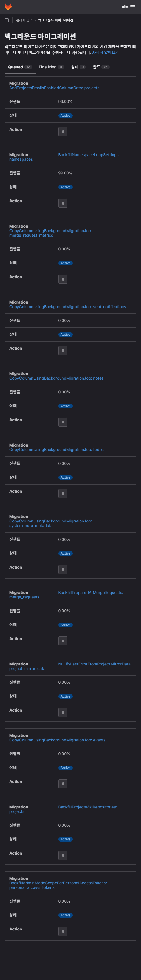Pause the todos copy column migration

(x=63, y=494)
